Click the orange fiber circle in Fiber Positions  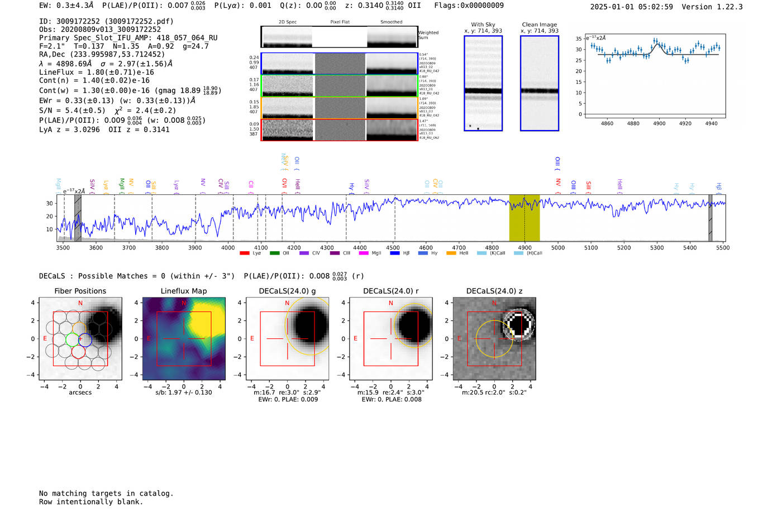point(79,328)
